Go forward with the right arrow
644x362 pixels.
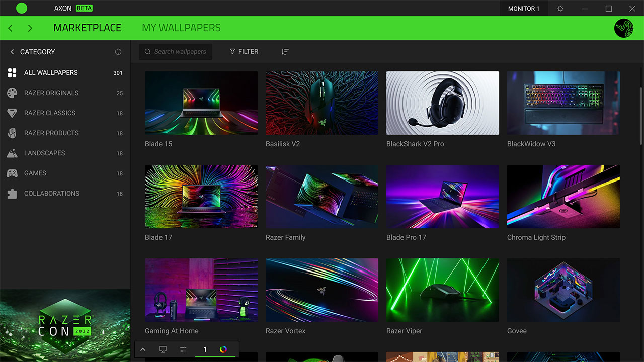click(x=30, y=28)
